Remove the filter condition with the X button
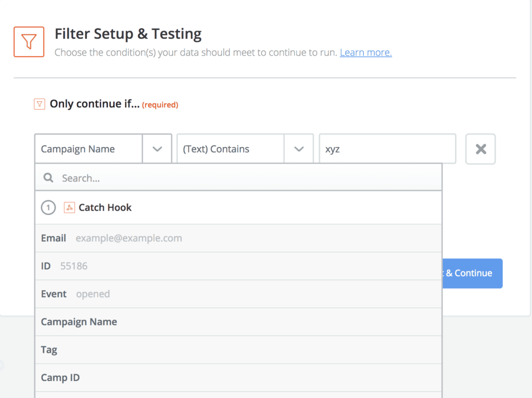This screenshot has width=532, height=398. tap(481, 149)
